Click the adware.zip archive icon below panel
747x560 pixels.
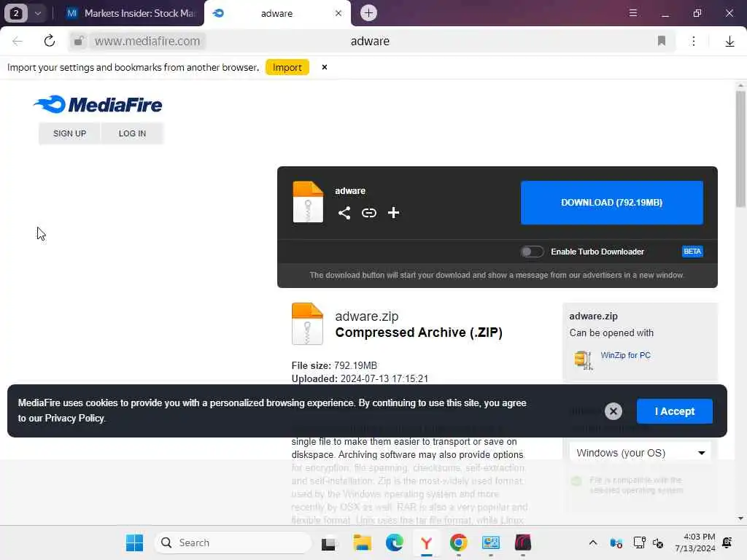[307, 324]
